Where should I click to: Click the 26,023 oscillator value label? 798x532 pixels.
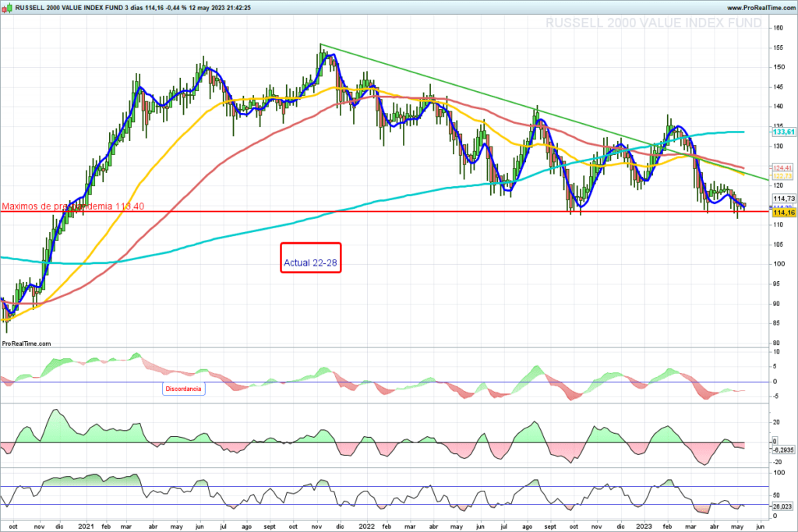coord(782,506)
